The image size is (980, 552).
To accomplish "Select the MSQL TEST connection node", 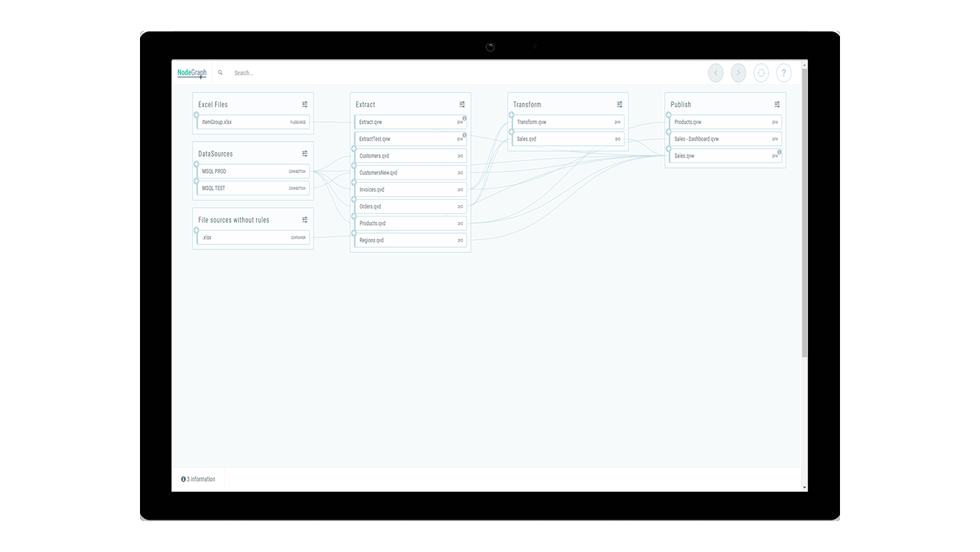I will click(x=253, y=188).
